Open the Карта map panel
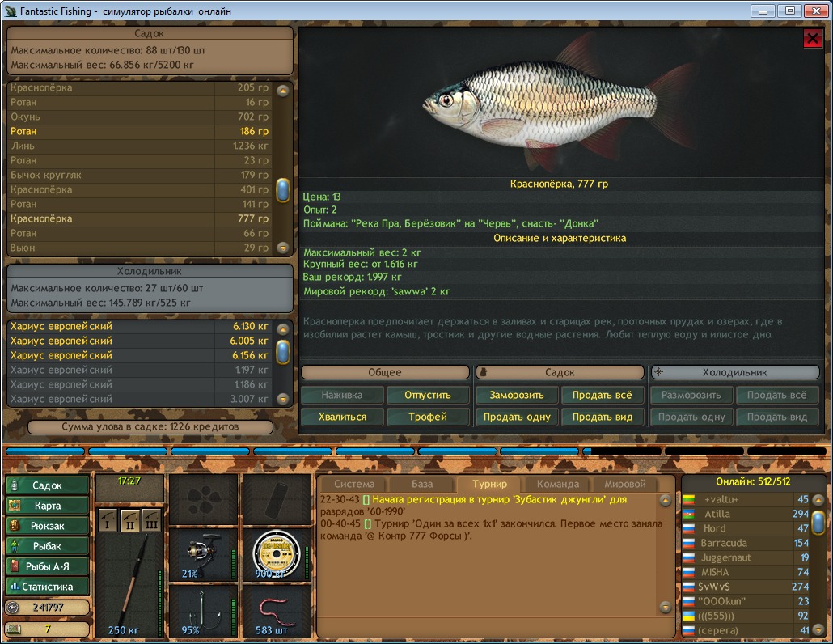The image size is (833, 644). coord(48,506)
